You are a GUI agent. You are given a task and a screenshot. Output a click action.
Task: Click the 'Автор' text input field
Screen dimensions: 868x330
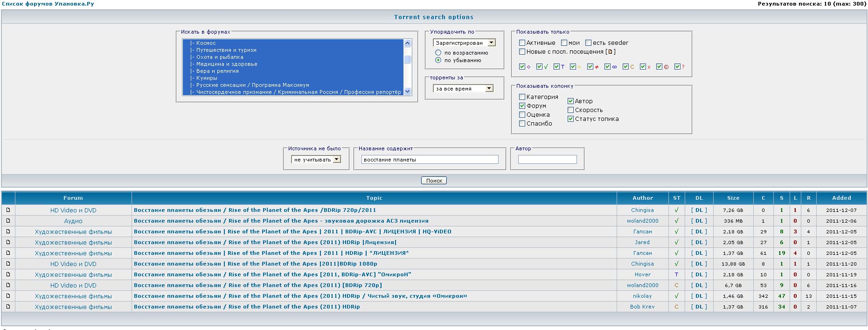tap(547, 160)
